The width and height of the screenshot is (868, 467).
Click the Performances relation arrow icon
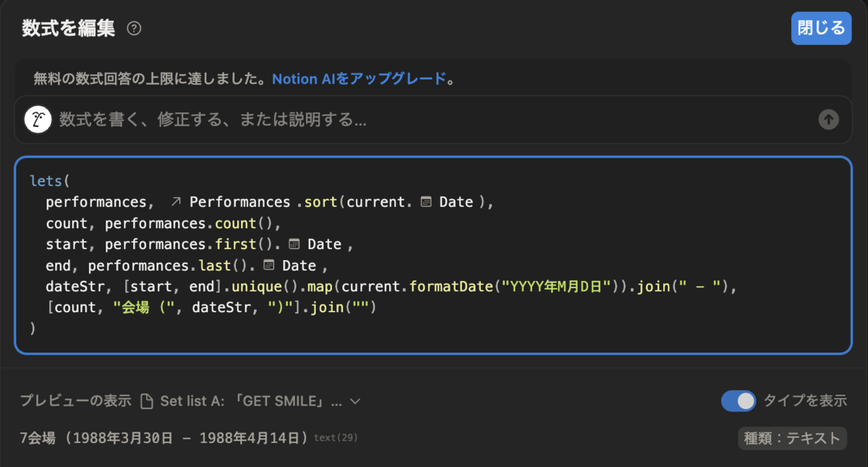coord(175,202)
